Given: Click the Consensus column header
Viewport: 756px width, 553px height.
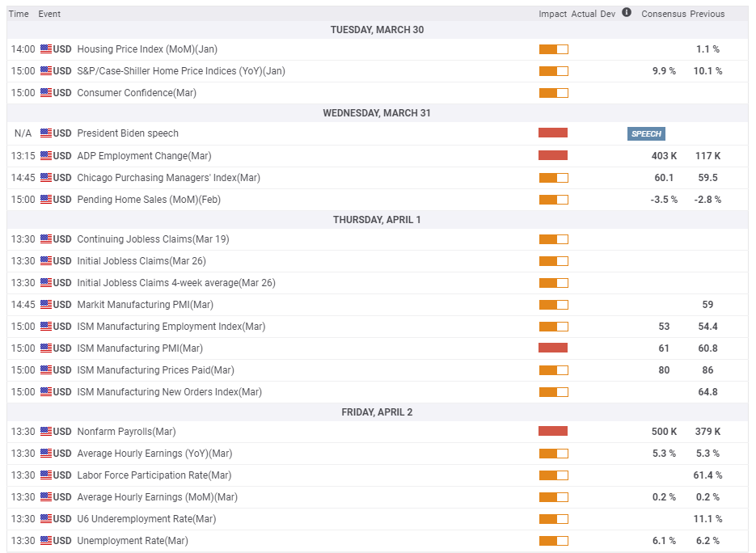Looking at the screenshot, I should (x=663, y=14).
